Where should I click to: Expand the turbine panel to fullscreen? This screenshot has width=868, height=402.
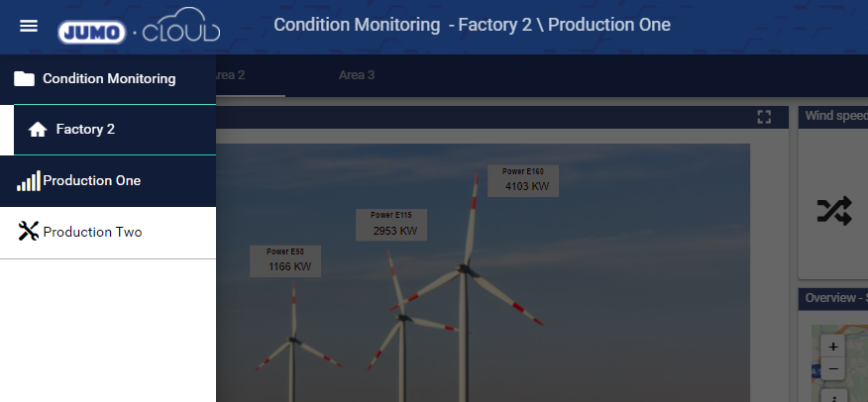763,118
